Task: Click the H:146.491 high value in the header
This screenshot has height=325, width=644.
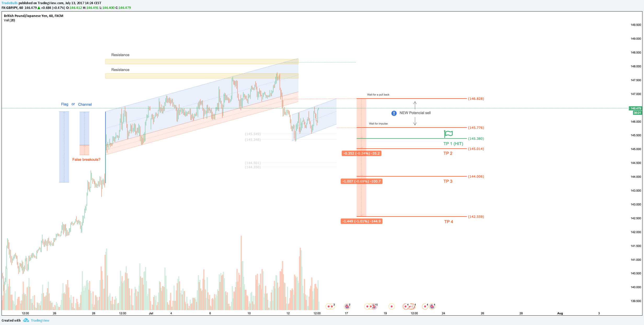Action: 91,8
